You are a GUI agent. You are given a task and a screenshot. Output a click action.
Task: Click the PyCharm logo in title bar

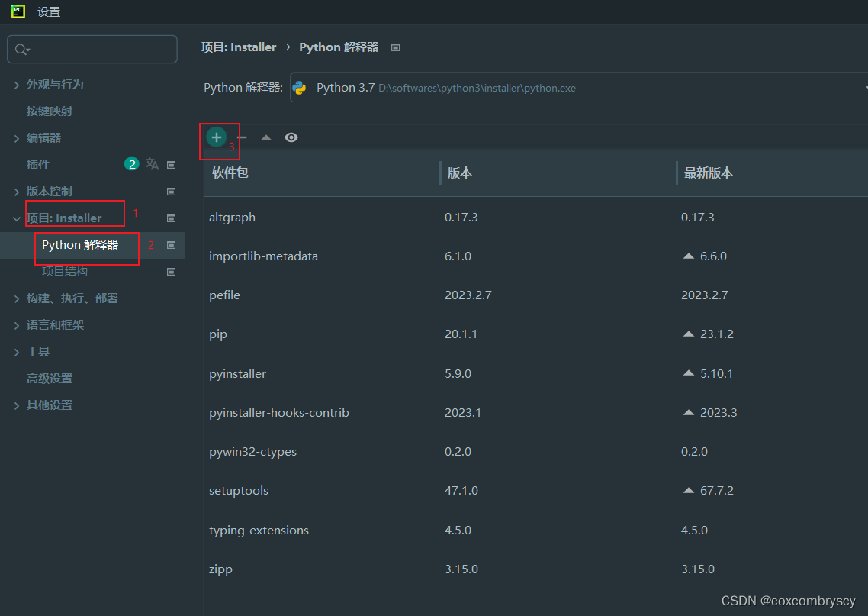click(x=18, y=11)
